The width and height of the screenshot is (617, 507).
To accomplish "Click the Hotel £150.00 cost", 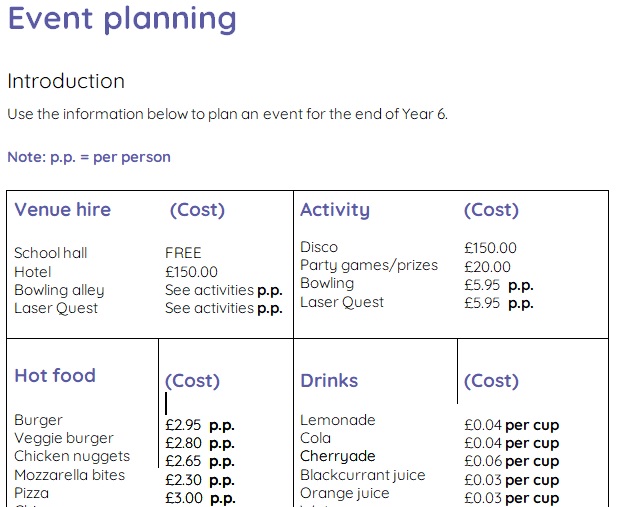I will coord(191,272).
